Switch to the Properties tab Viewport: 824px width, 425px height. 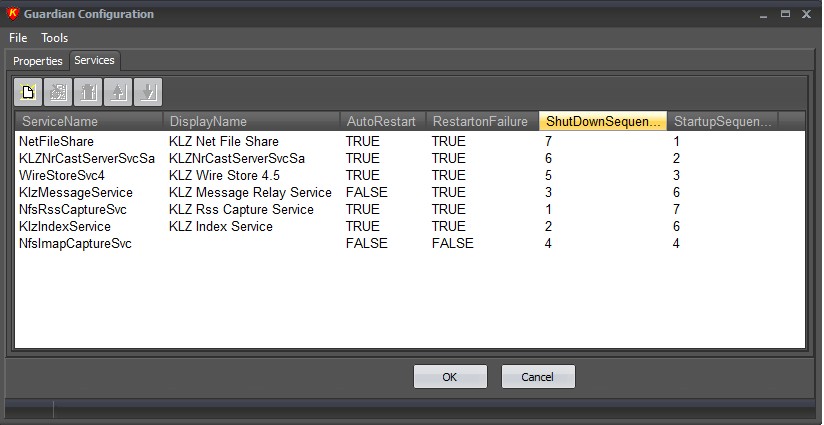38,61
